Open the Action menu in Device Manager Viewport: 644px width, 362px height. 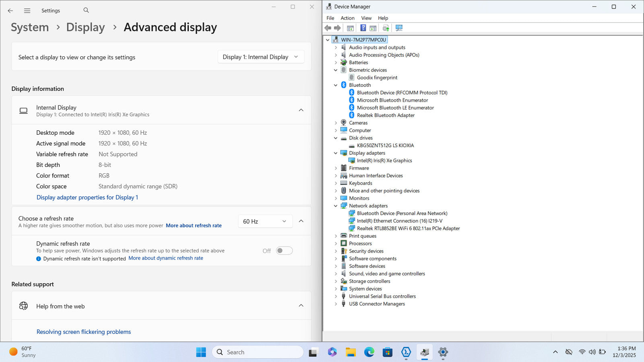[x=347, y=18]
